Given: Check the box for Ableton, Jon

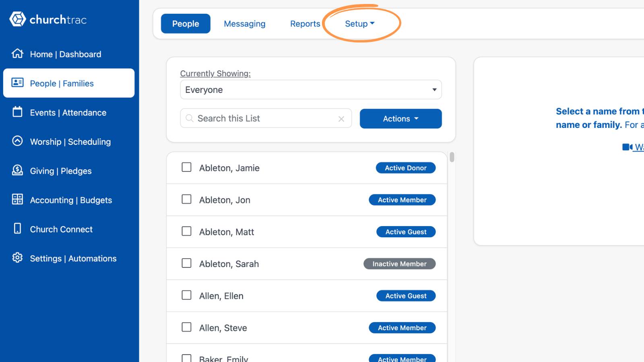Looking at the screenshot, I should pos(186,199).
